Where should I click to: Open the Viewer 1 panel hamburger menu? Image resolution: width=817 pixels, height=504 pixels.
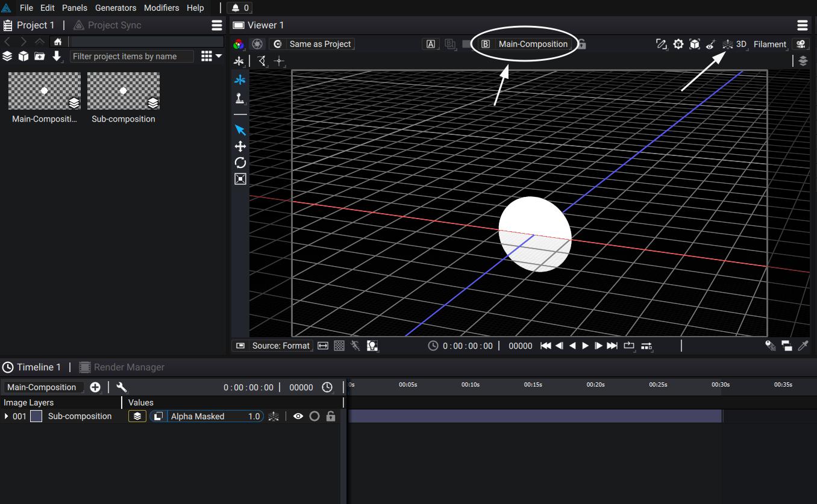pyautogui.click(x=803, y=25)
